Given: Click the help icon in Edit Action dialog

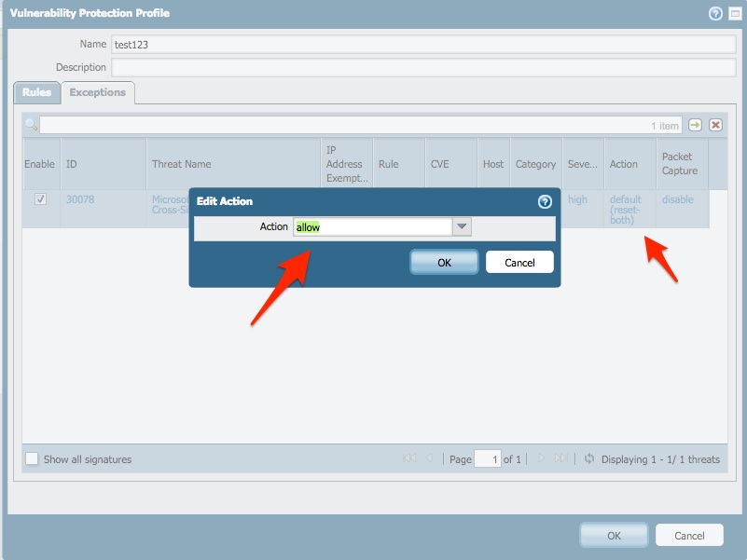Looking at the screenshot, I should pos(545,202).
